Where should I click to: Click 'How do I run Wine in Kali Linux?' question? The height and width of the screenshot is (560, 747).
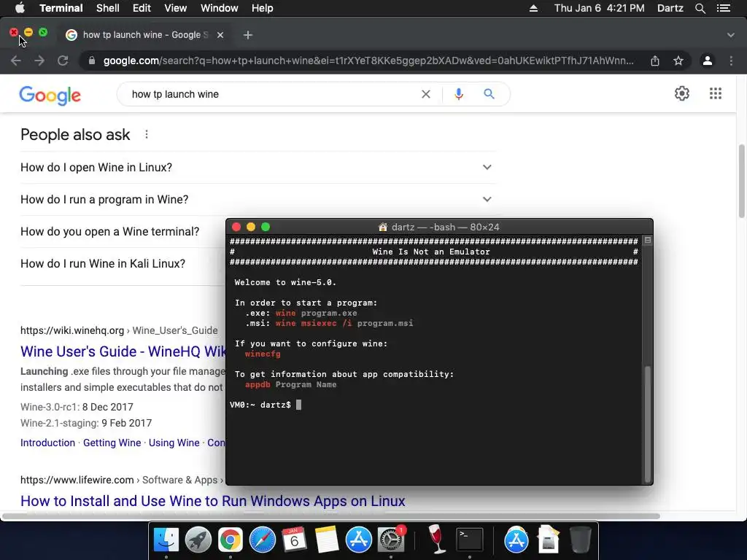coord(103,263)
